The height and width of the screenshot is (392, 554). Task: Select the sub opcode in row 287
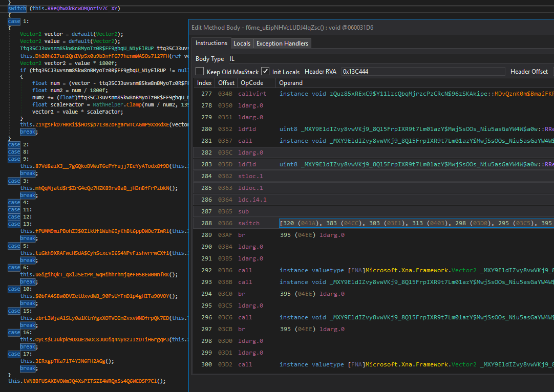pos(243,211)
